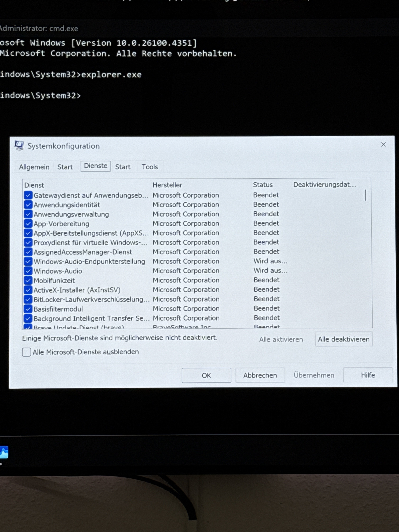The width and height of the screenshot is (399, 532).
Task: Click the services list scrollbar thumb
Action: [365, 195]
